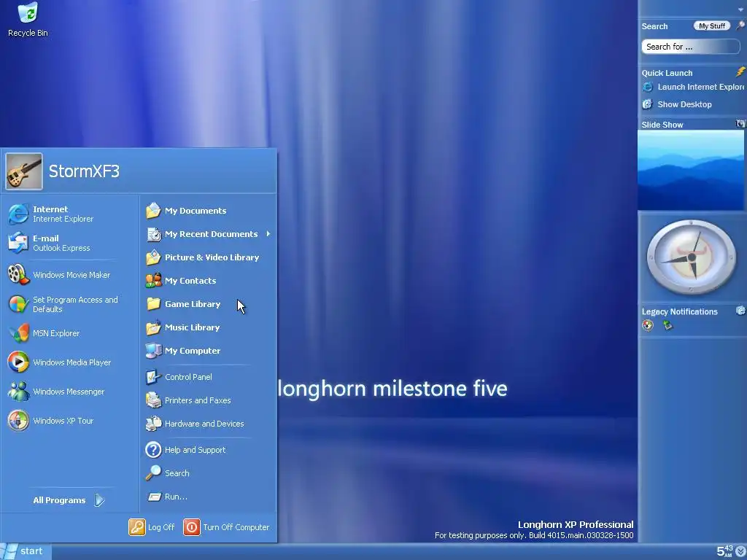747x560 pixels.
Task: Click Turn Off Computer power button
Action: pos(192,527)
